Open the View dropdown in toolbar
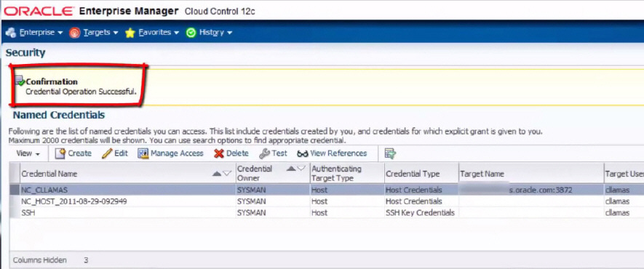644x269 pixels. pos(28,154)
